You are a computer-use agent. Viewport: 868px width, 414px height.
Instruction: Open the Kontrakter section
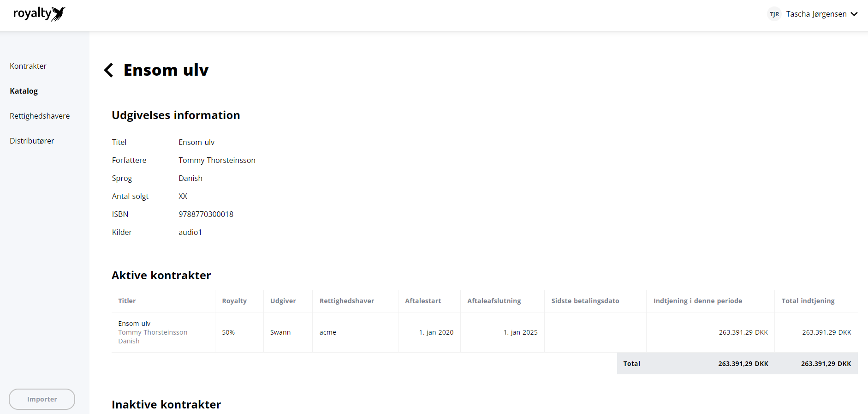pos(28,66)
